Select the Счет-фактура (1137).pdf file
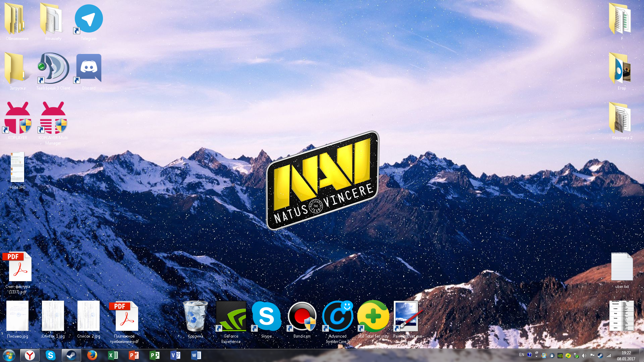The height and width of the screenshot is (362, 644). [x=17, y=273]
